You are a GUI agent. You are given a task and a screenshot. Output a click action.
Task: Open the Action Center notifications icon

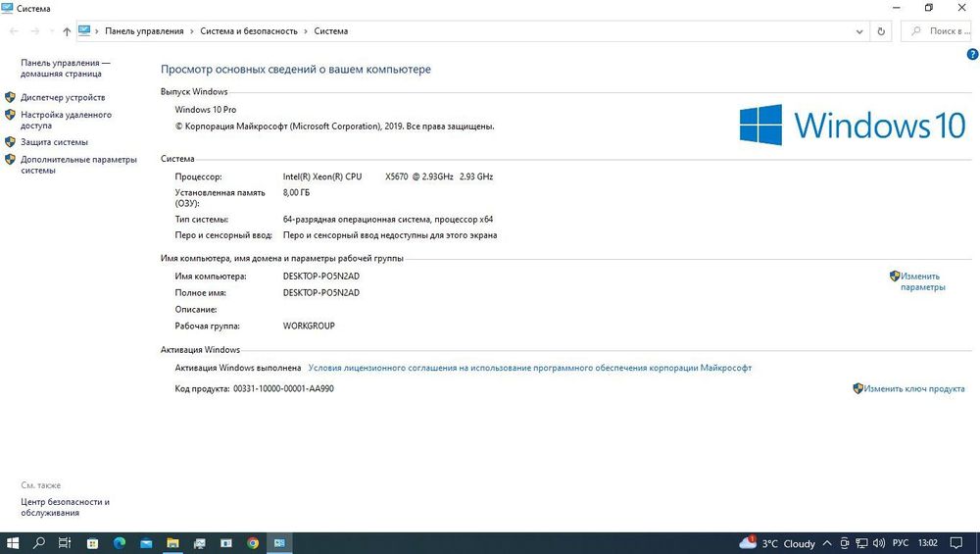[x=956, y=543]
